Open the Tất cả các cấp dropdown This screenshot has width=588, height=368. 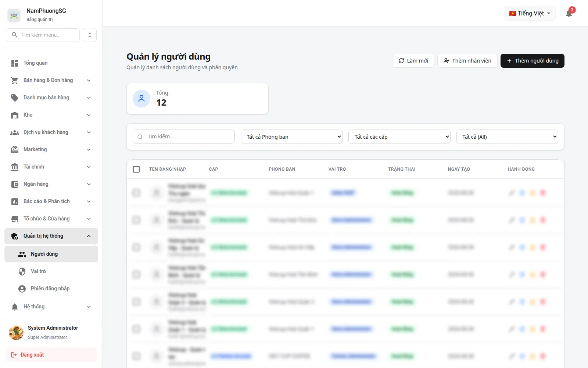point(399,137)
